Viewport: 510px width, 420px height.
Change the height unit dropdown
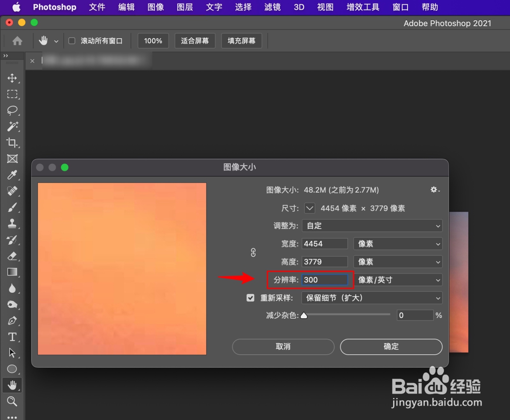pyautogui.click(x=398, y=262)
